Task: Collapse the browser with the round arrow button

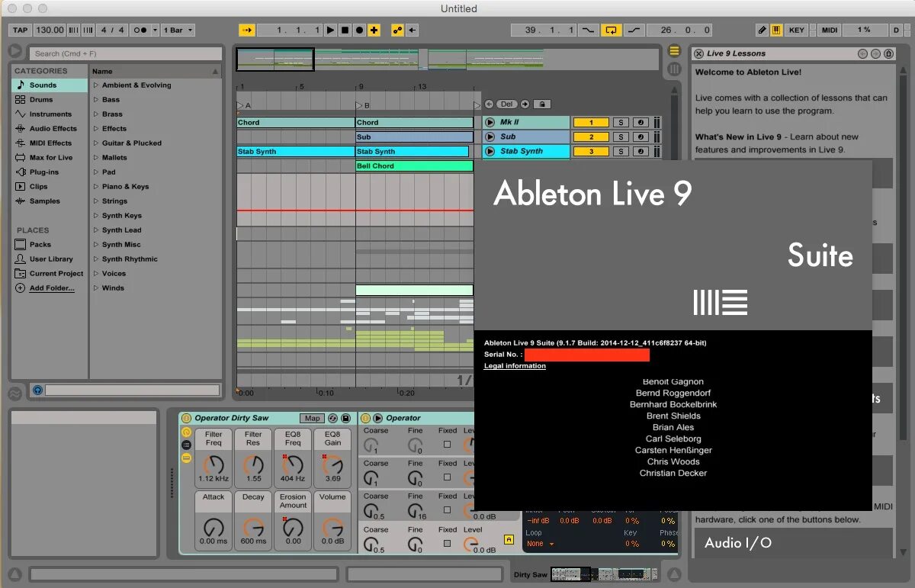Action: pyautogui.click(x=15, y=51)
